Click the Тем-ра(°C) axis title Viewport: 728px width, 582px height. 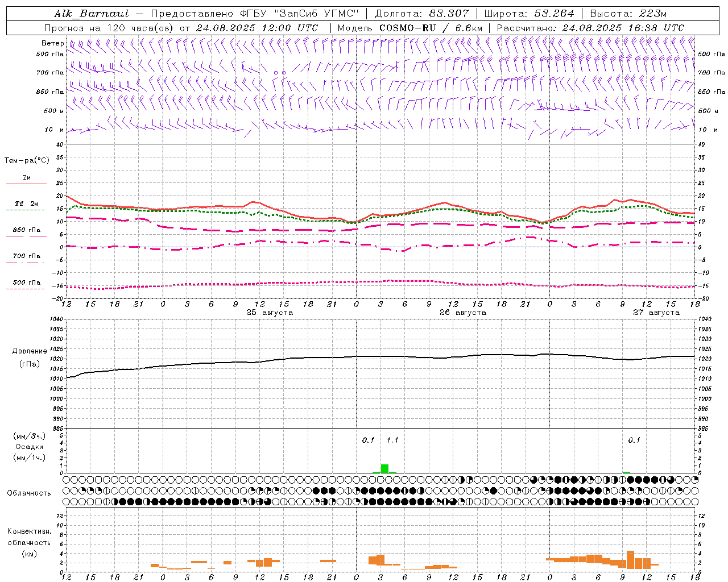click(x=27, y=161)
